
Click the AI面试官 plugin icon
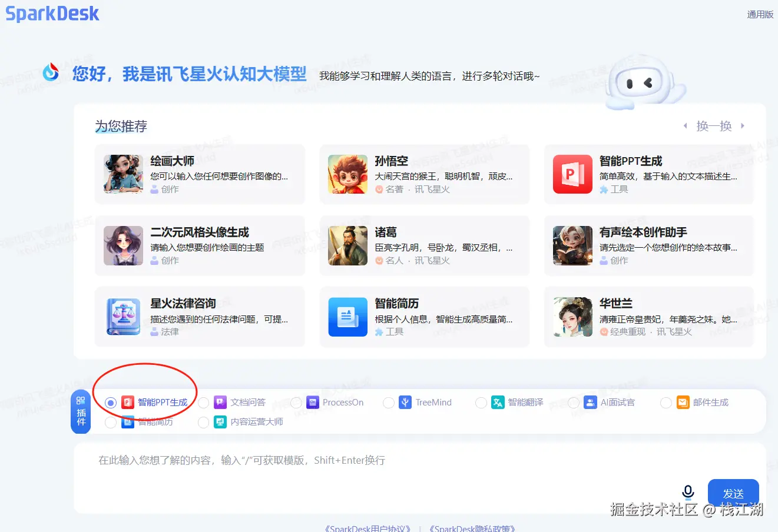(x=590, y=403)
